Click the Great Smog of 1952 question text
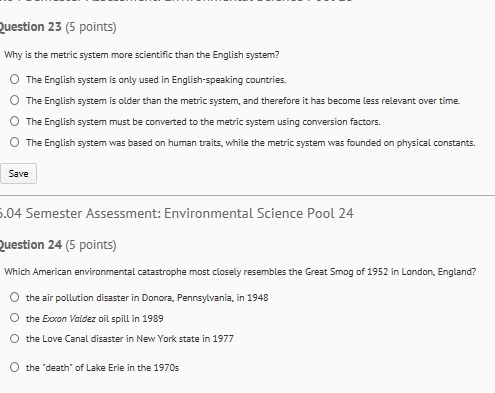 240,272
